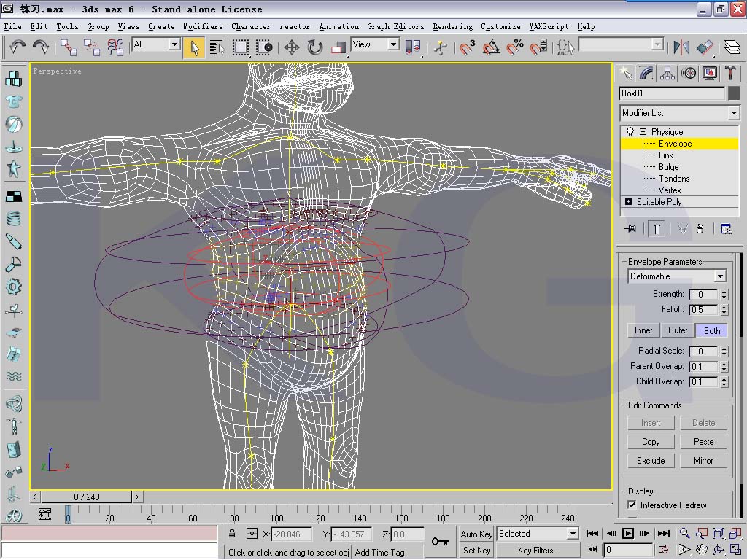Viewport: 747px width, 560px height.
Task: Select the Bulge sub-object level
Action: (x=668, y=167)
